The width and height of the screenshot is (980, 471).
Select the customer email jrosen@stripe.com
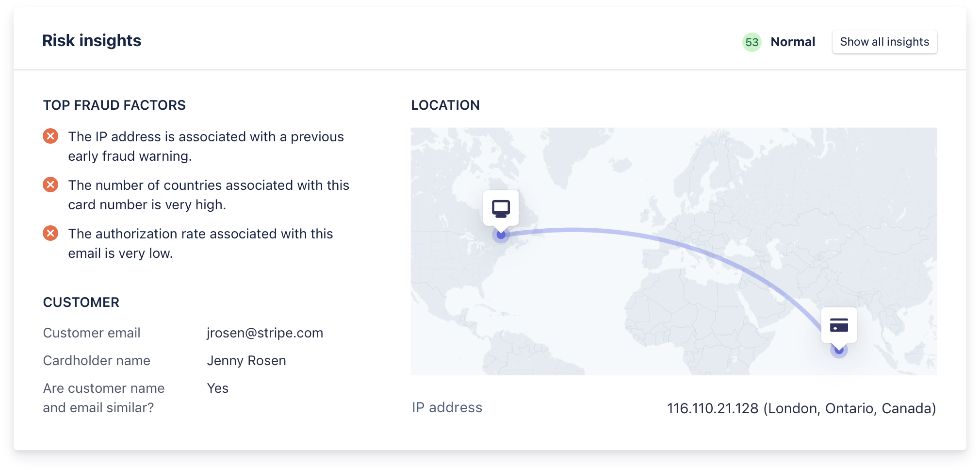coord(265,333)
